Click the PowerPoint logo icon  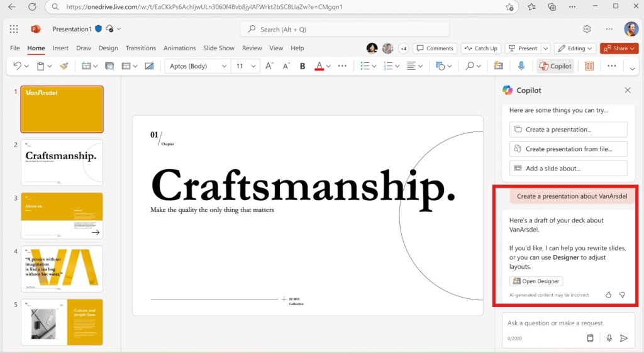pos(36,29)
